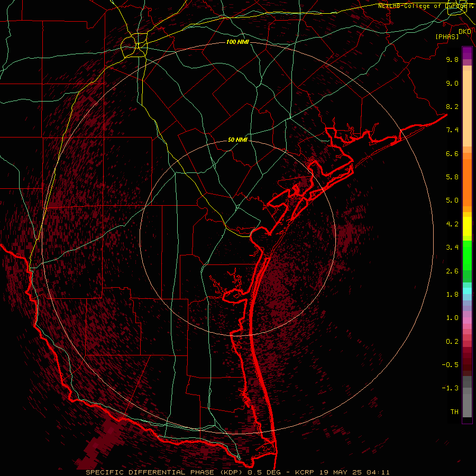Click the "6.6" scale value
476x476 pixels.
click(452, 153)
